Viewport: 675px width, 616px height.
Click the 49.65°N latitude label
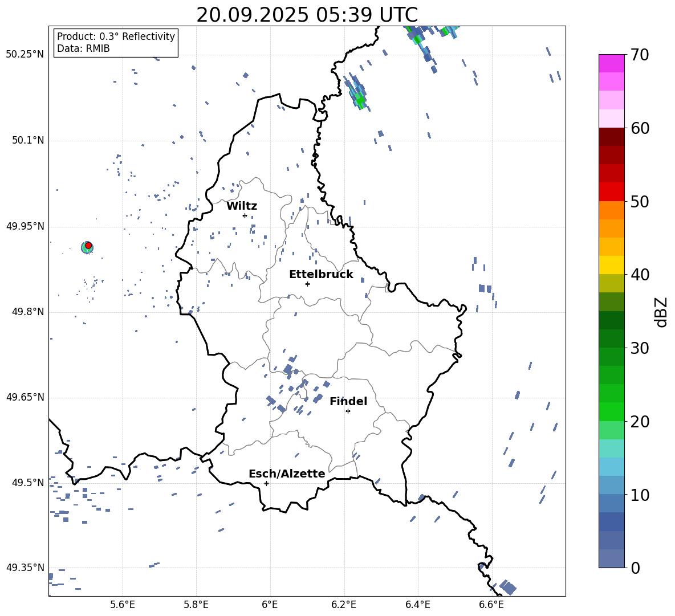(x=25, y=397)
